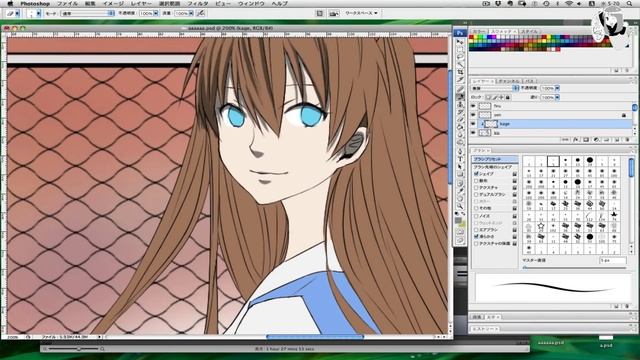Click the Spotlight search icon in menu bar
Viewport: 640px width, 360px height.
tap(630, 3)
